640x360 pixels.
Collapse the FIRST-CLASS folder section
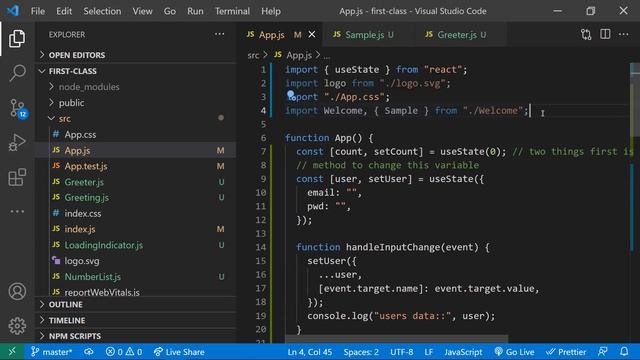tap(137, 71)
